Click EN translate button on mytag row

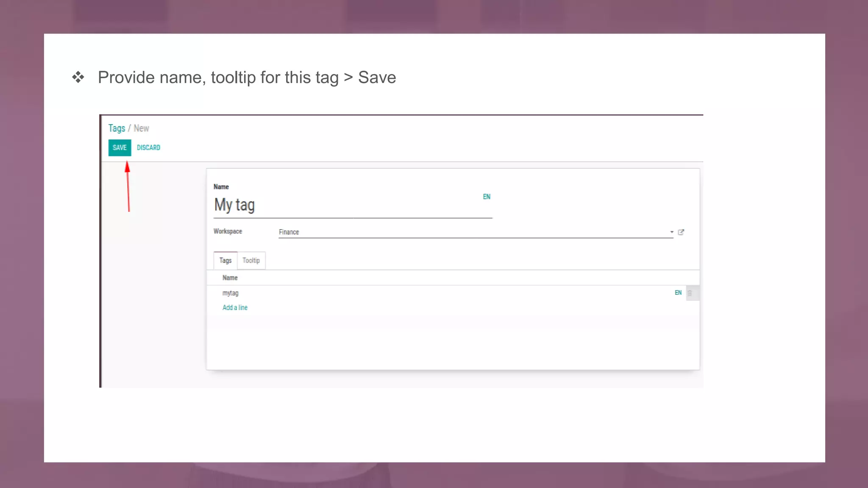point(678,293)
